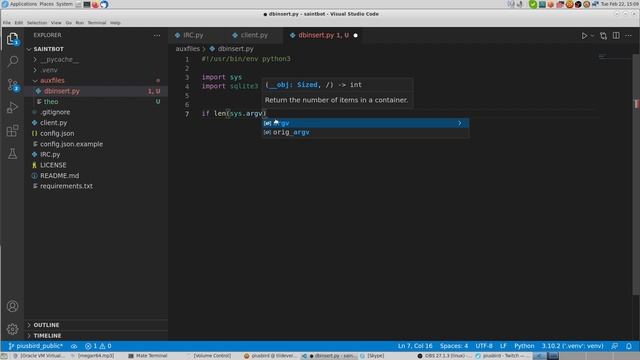Screen dimensions: 640x360
Task: Open the Help menu
Action: 115,23
